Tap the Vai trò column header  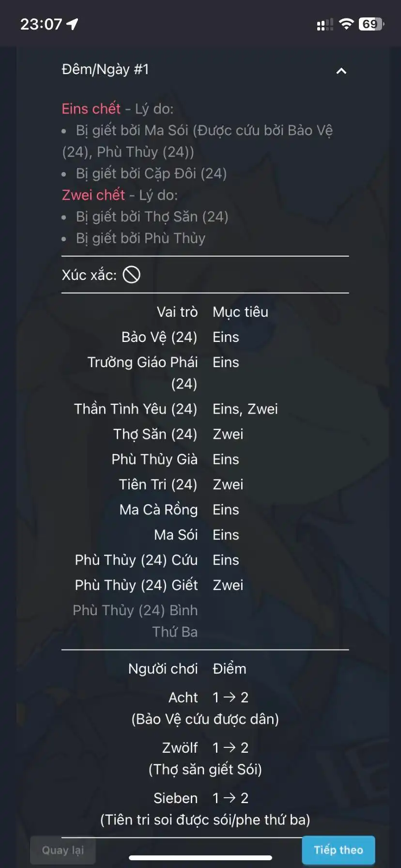177,312
